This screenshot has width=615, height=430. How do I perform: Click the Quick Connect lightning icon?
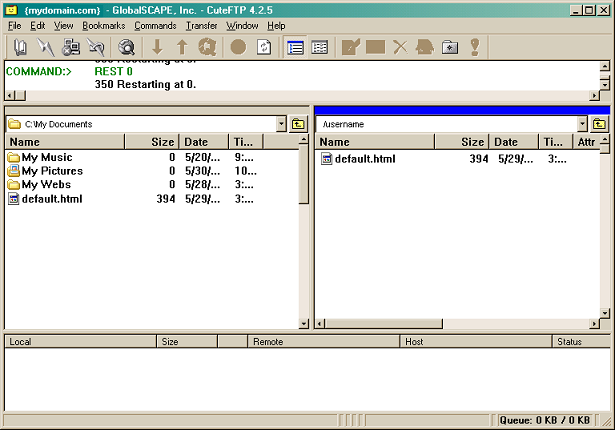46,46
